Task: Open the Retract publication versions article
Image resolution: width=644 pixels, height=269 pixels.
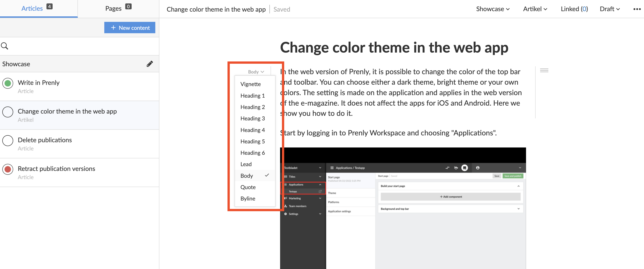Action: coord(56,169)
